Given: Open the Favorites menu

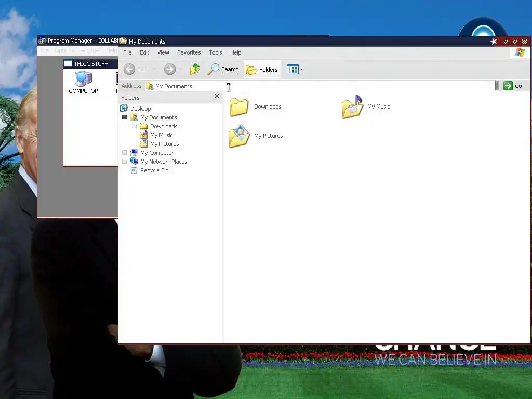Looking at the screenshot, I should (189, 52).
